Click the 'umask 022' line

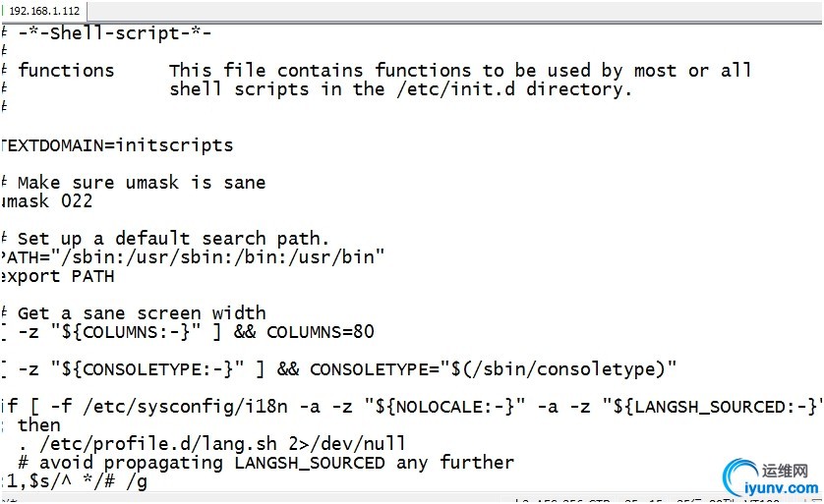47,201
